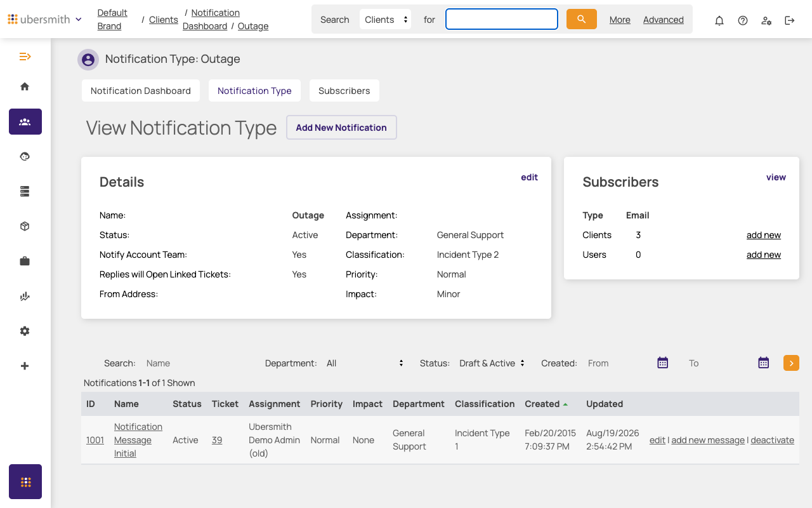Open the briefcase sidebar icon
812x508 pixels.
[x=25, y=261]
